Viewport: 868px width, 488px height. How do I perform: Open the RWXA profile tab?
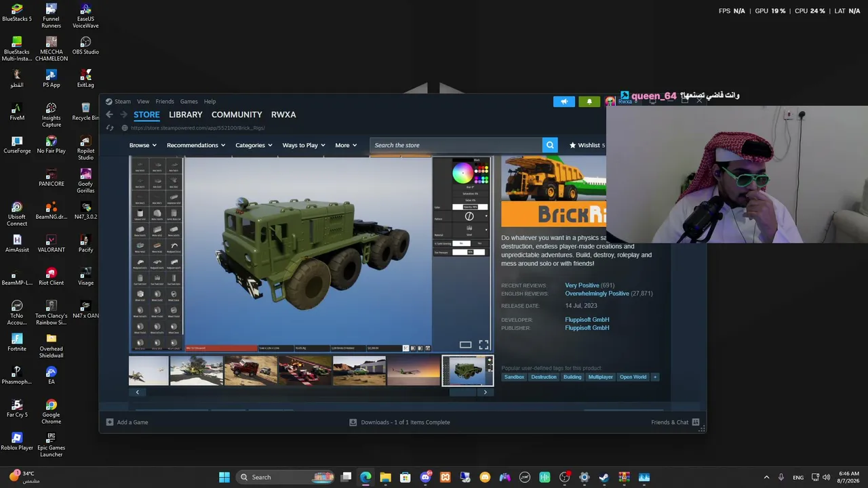(x=283, y=115)
